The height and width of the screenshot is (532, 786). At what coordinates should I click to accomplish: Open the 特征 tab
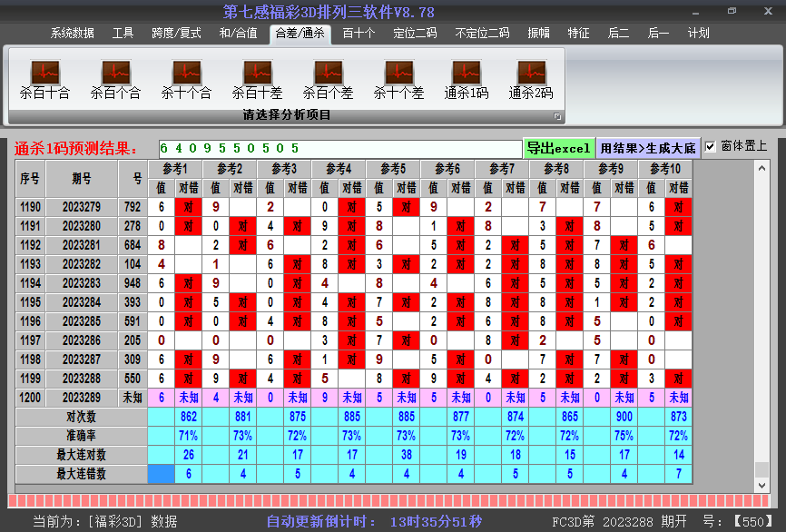pos(578,33)
